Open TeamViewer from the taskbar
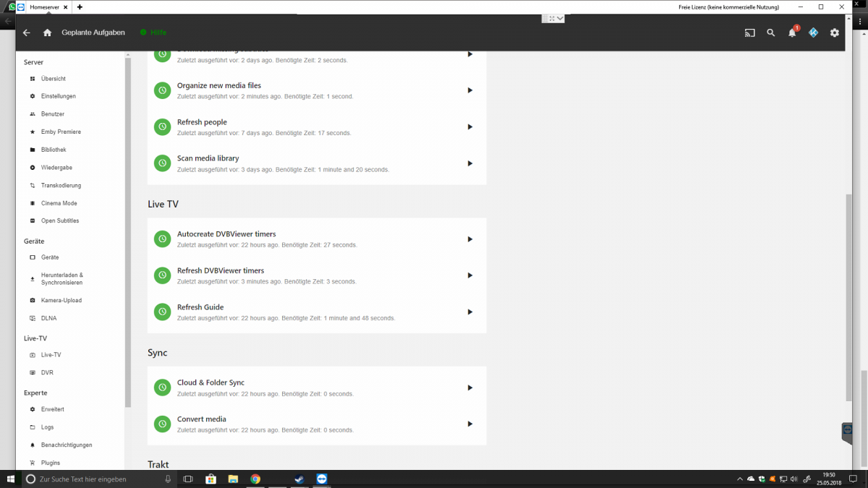This screenshot has height=488, width=868. click(321, 479)
